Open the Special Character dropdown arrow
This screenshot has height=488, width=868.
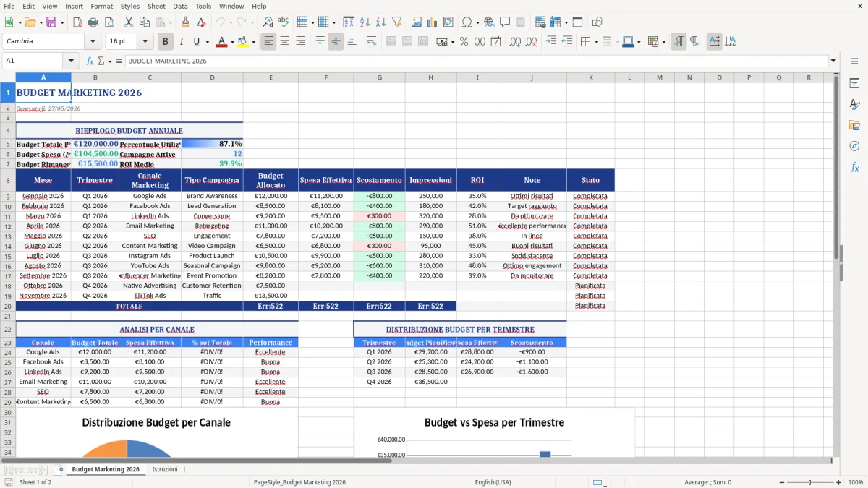pos(477,22)
